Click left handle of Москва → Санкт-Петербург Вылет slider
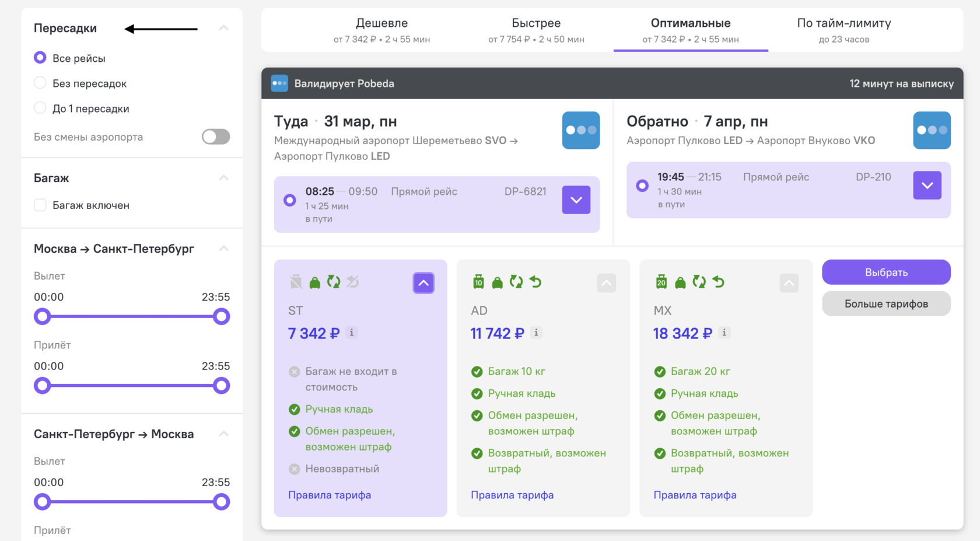Viewport: 980px width, 541px height. click(42, 316)
